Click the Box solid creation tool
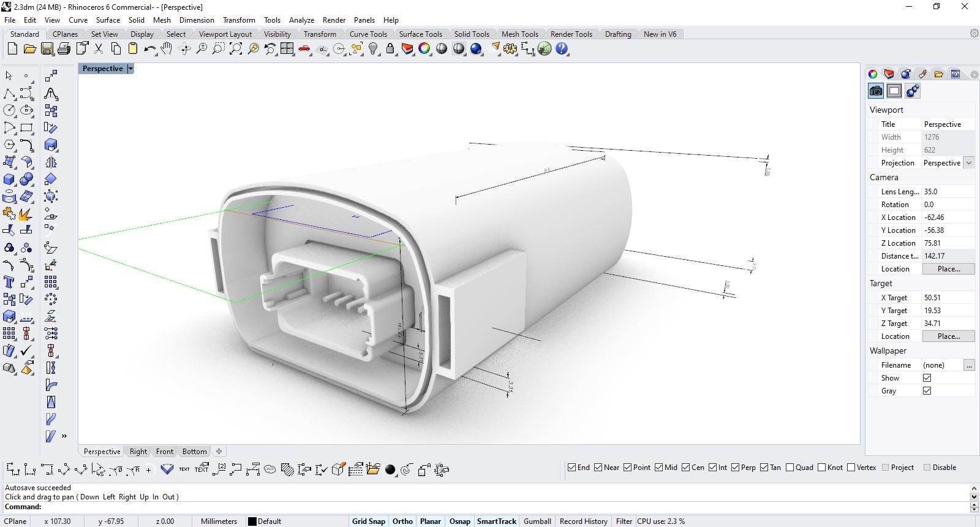Image resolution: width=980 pixels, height=527 pixels. (9, 180)
